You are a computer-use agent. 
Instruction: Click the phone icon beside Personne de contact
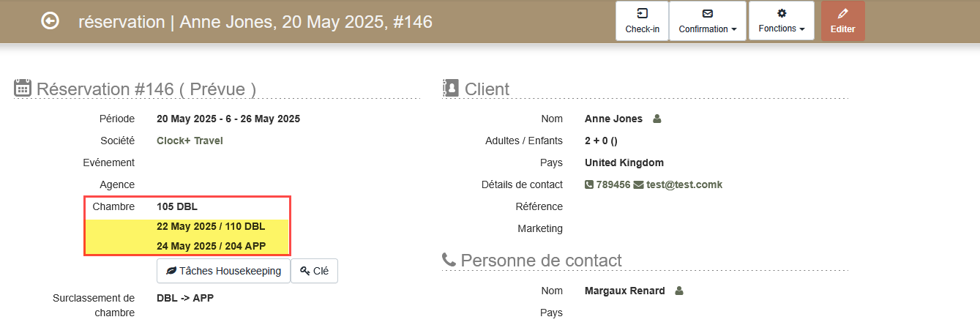click(x=449, y=260)
